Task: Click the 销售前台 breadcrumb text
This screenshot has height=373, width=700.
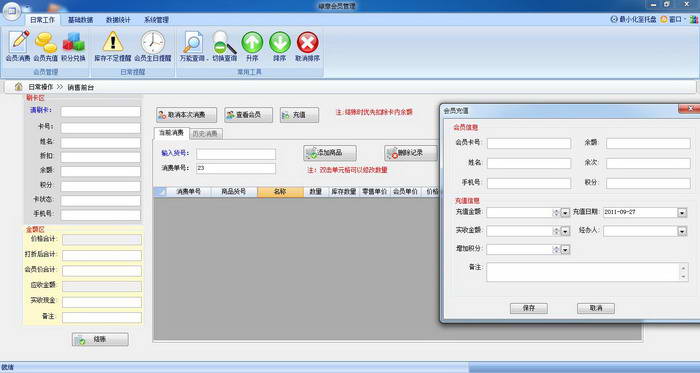Action: point(81,87)
